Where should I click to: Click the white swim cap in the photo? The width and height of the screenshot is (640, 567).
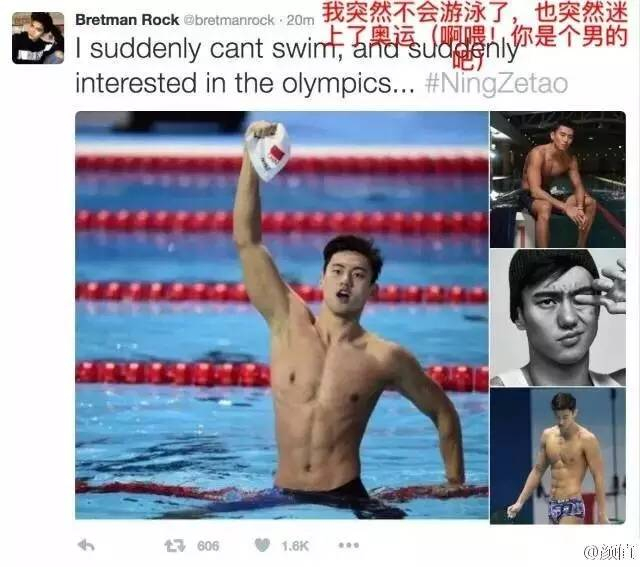[267, 151]
